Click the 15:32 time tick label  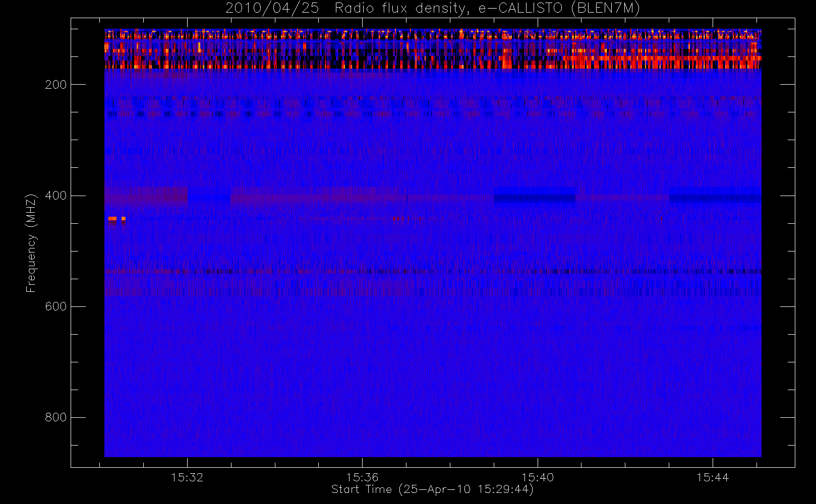coord(187,477)
